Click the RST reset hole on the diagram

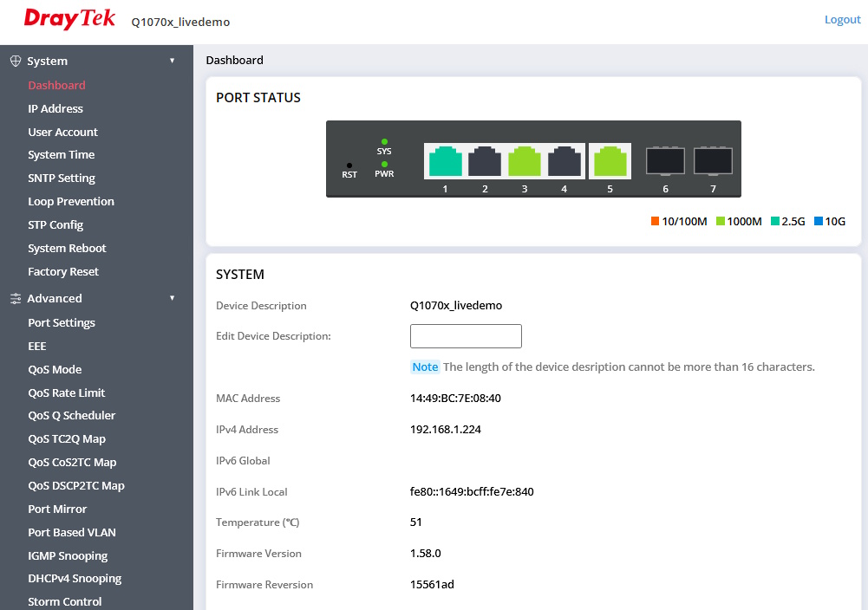[349, 165]
